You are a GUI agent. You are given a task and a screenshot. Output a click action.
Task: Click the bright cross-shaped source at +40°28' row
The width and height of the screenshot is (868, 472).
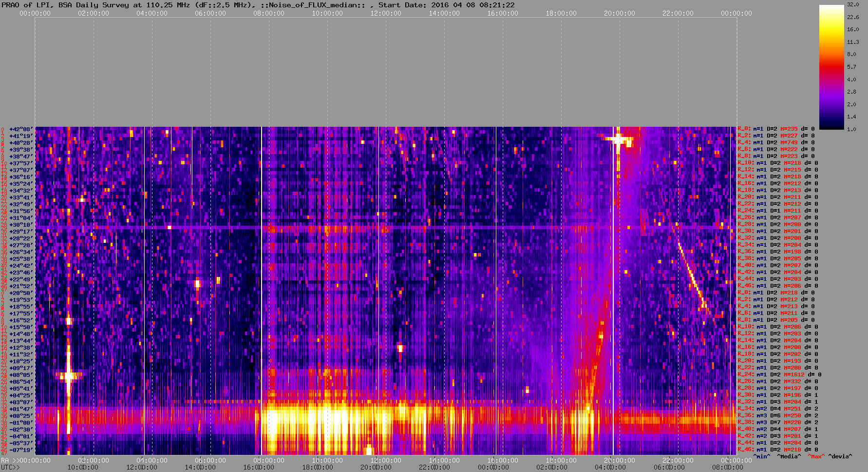click(618, 140)
